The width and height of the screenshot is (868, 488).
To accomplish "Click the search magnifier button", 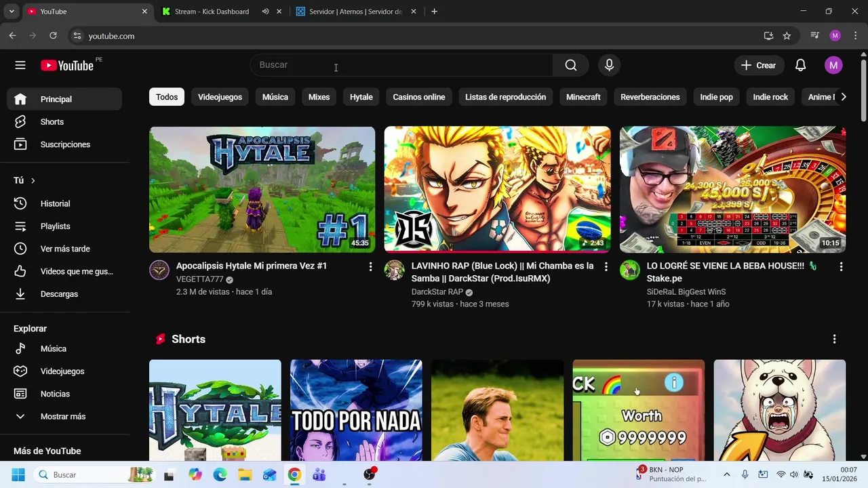I will click(571, 65).
